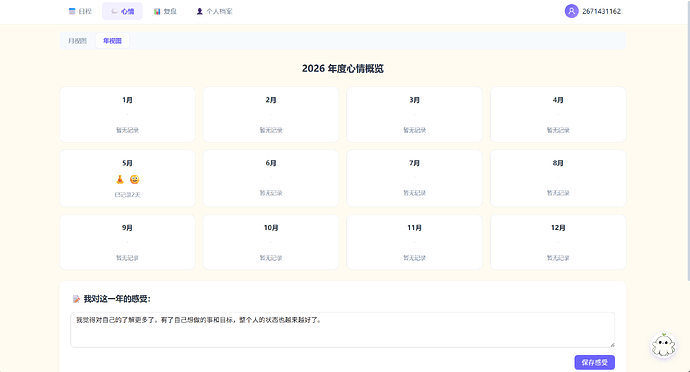Focus the yearly feelings text area
The height and width of the screenshot is (372, 690).
pyautogui.click(x=342, y=330)
